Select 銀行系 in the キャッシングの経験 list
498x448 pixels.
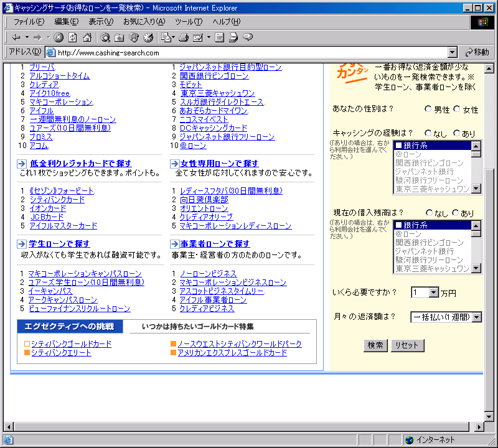pos(432,146)
